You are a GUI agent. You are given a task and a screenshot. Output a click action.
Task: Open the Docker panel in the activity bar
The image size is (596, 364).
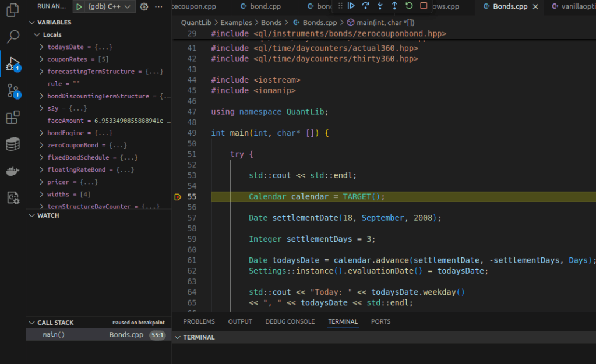click(12, 171)
